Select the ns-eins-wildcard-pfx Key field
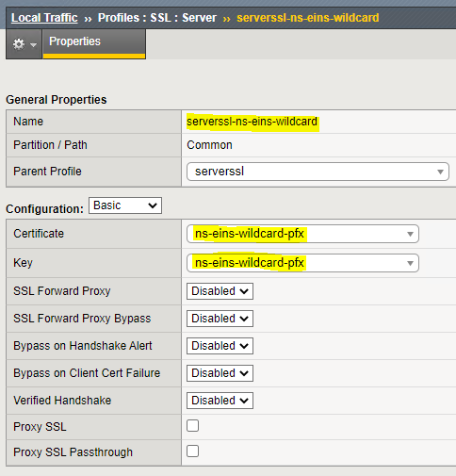The width and height of the screenshot is (456, 476). tap(302, 263)
